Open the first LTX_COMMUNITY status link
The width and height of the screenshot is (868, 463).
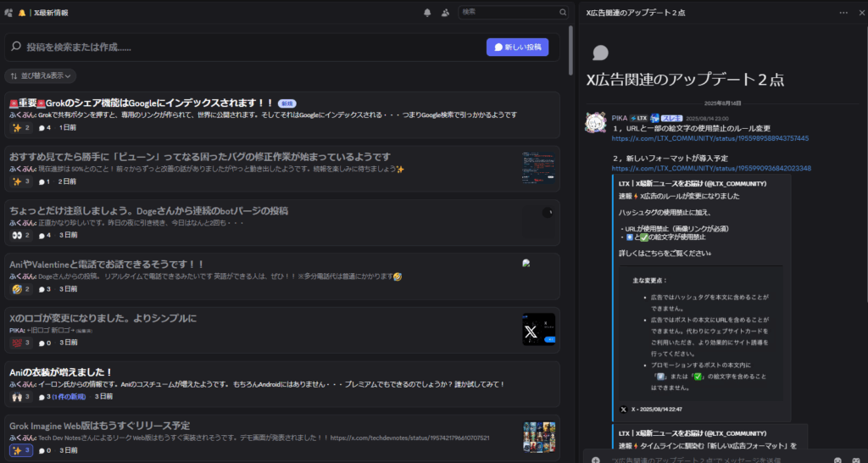(x=709, y=138)
